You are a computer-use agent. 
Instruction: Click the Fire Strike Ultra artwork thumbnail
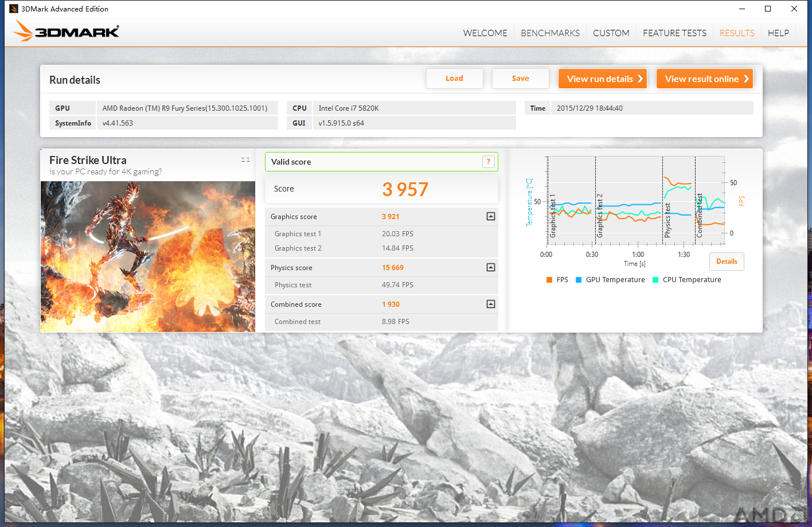tap(148, 256)
